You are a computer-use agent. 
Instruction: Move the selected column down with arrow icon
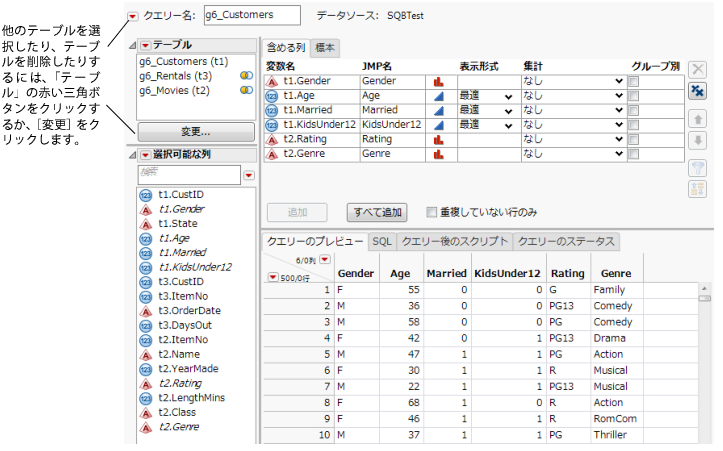(698, 141)
